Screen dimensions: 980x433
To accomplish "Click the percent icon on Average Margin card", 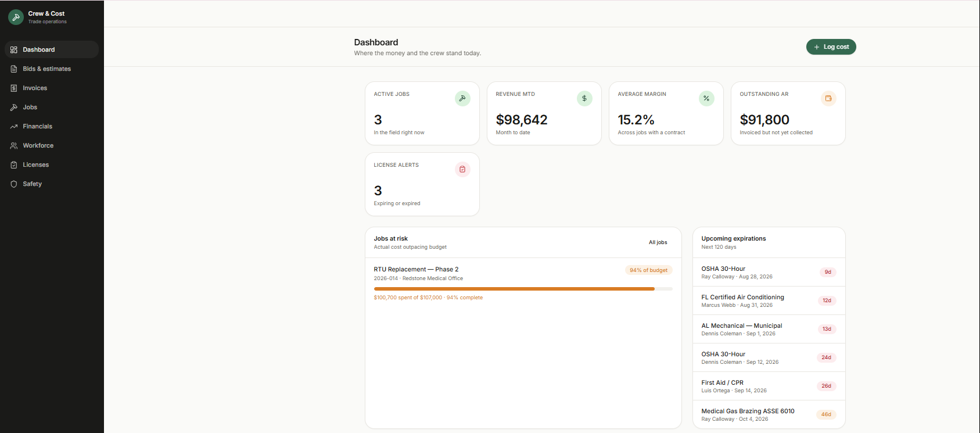I will [706, 98].
